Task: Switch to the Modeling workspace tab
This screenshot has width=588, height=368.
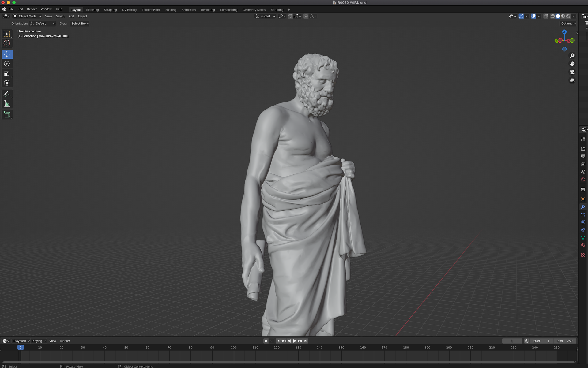Action: (x=92, y=10)
